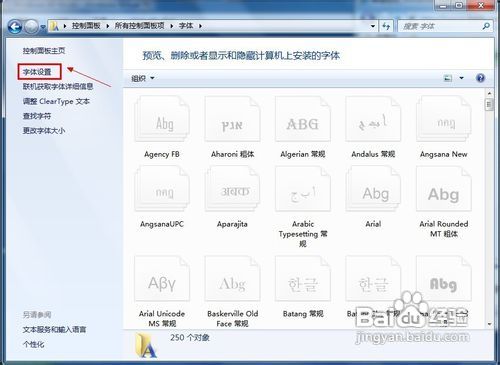Open the Agency FB font icon
The image size is (500, 365).
pos(162,119)
